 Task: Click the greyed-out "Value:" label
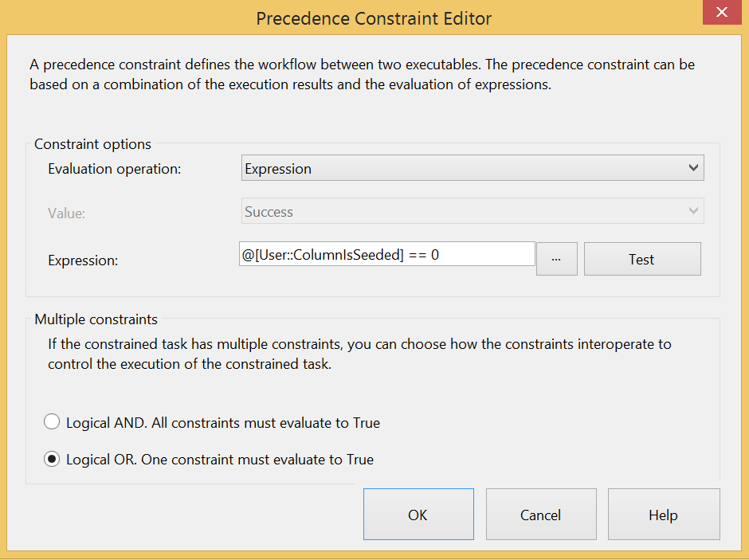click(65, 213)
